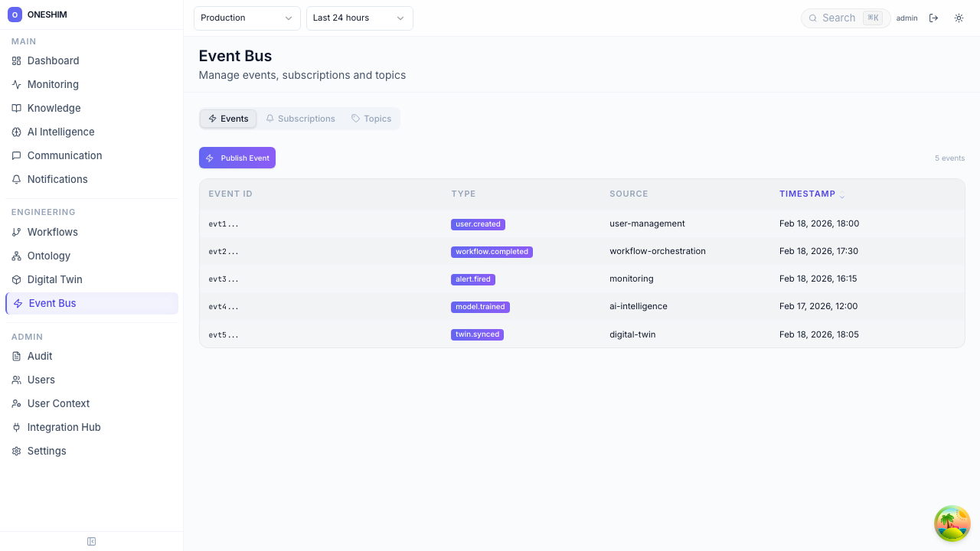Expand the admin menu in header
Screen dimensions: 980x551
[x=906, y=18]
